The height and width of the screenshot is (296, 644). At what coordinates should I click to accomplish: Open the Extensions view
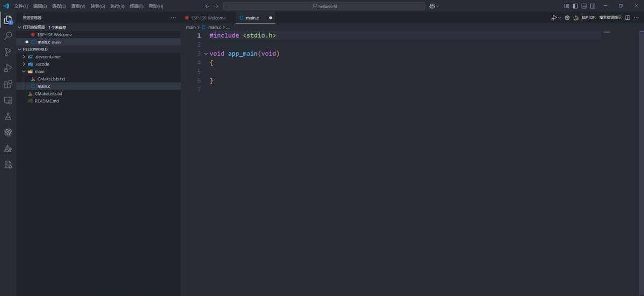point(8,84)
